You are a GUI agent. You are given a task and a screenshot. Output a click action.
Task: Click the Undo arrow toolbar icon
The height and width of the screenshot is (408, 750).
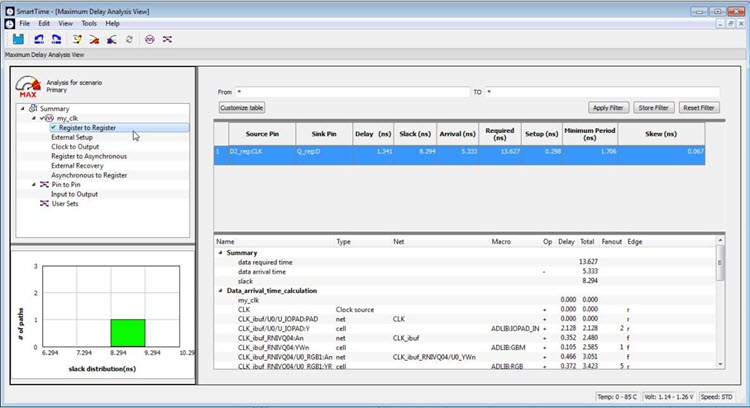(37, 39)
